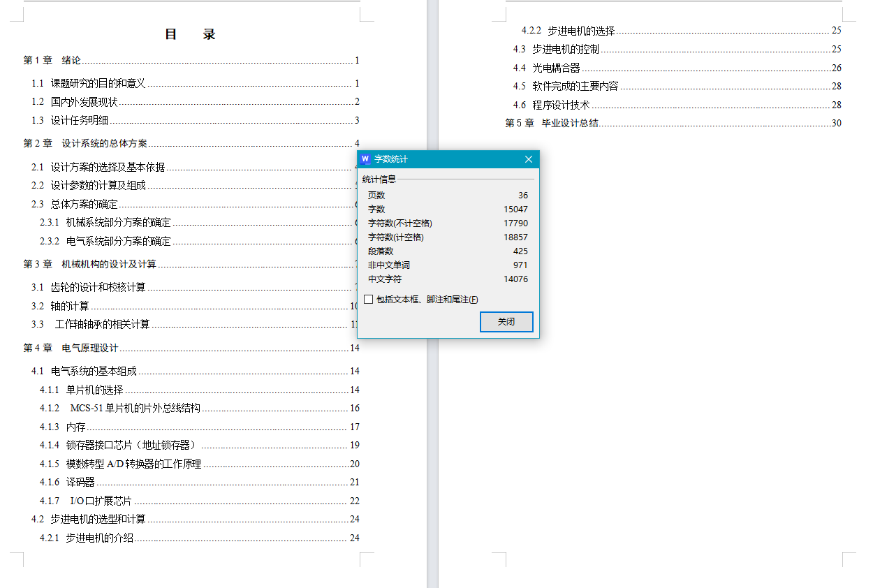Open 第2章 设计系统的总体方案 entry
This screenshot has width=873, height=588.
click(x=191, y=143)
